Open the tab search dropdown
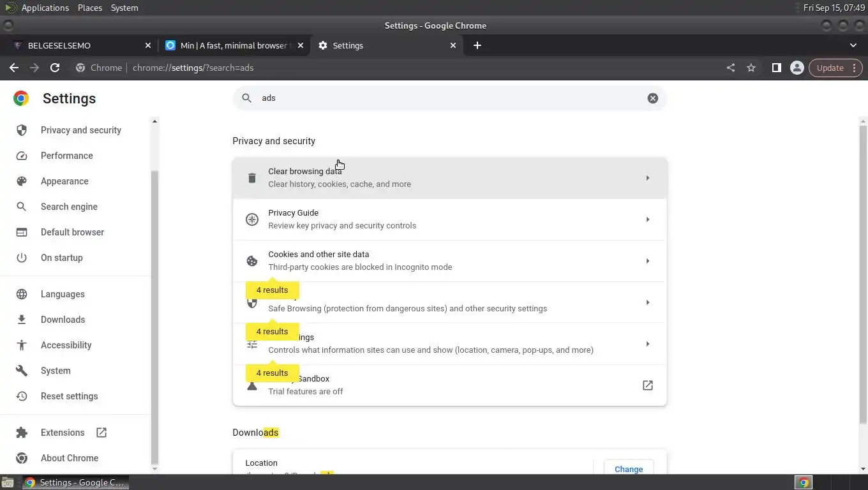The height and width of the screenshot is (490, 868). [853, 45]
